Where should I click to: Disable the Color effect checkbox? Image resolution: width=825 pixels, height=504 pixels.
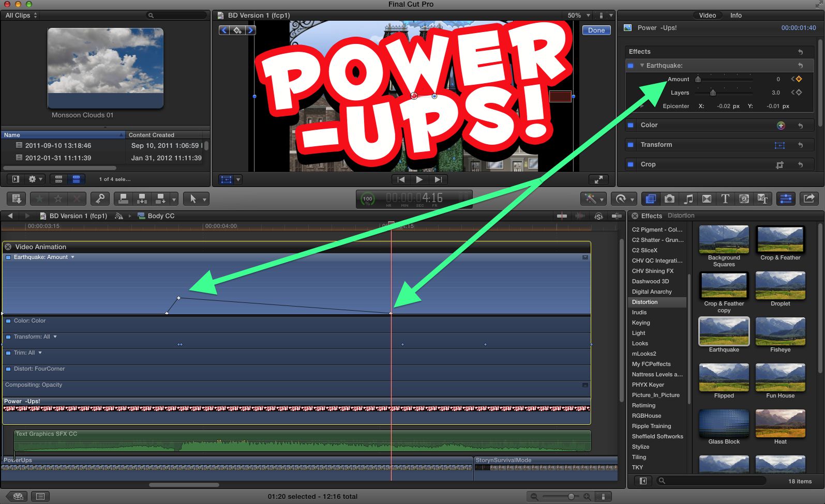tap(631, 125)
